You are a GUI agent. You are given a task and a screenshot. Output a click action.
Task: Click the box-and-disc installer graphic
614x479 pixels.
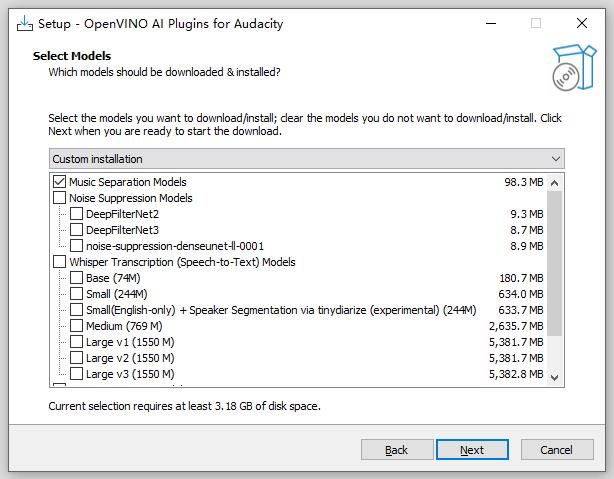coord(574,68)
